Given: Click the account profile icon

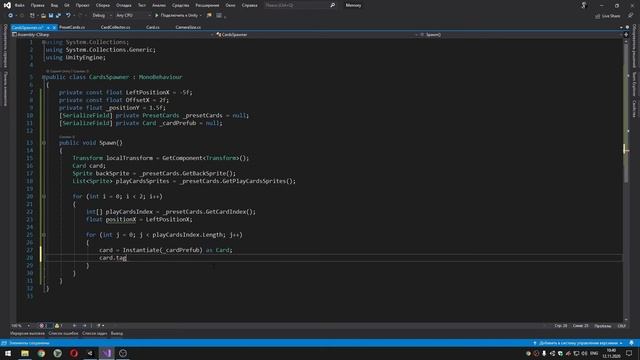Looking at the screenshot, I should tap(584, 5).
